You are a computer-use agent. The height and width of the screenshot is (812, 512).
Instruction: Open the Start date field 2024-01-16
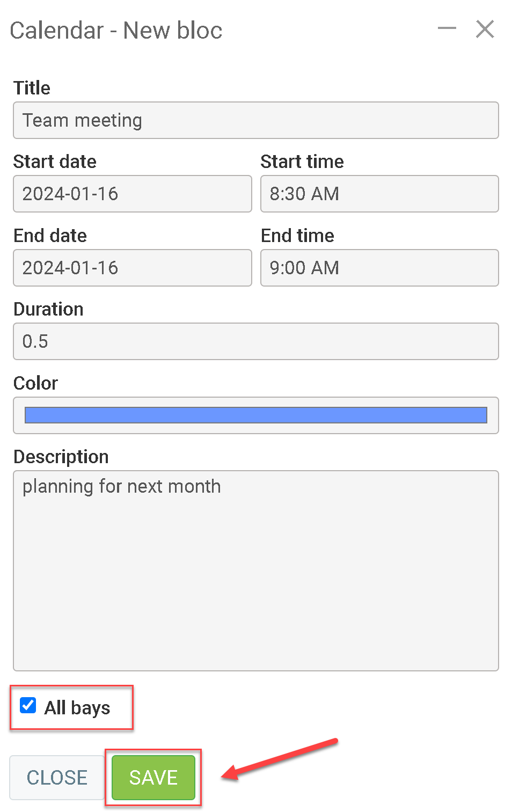point(132,194)
